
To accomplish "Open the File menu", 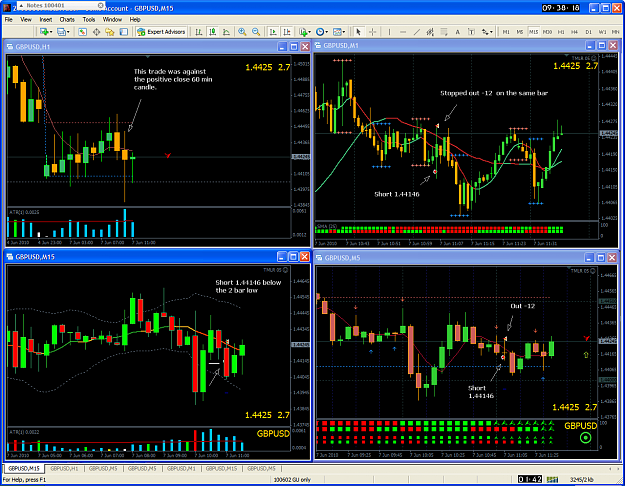I will click(8, 20).
